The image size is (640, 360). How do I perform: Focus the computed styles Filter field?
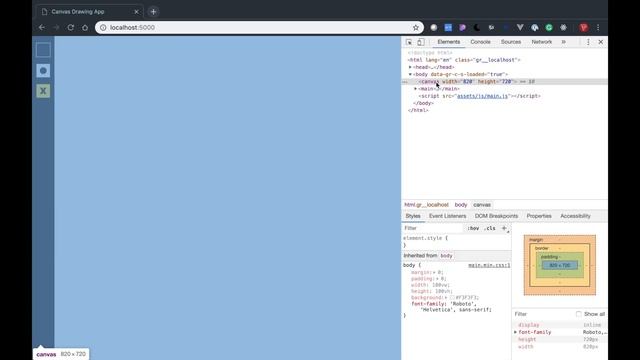click(543, 314)
